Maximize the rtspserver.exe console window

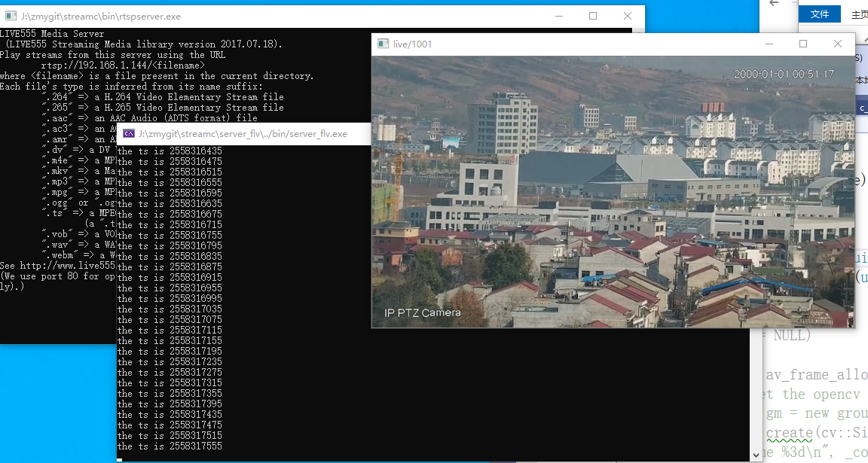(593, 16)
